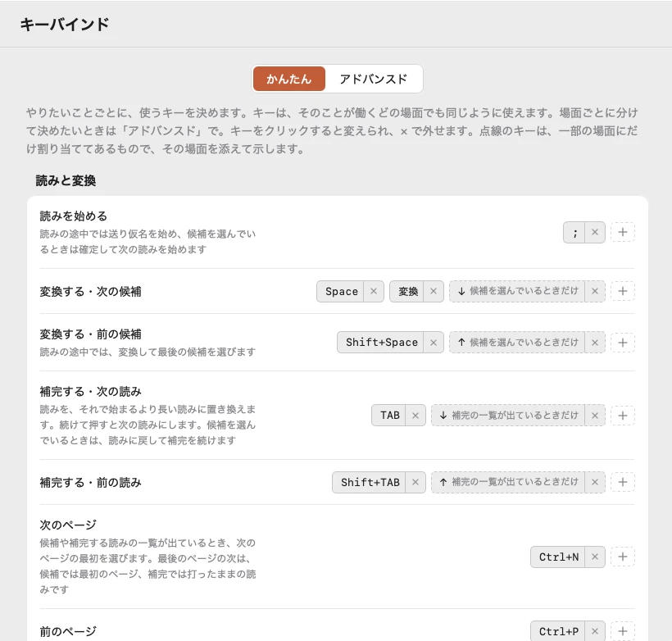Switch to the アドバンスド tab

coord(373,79)
